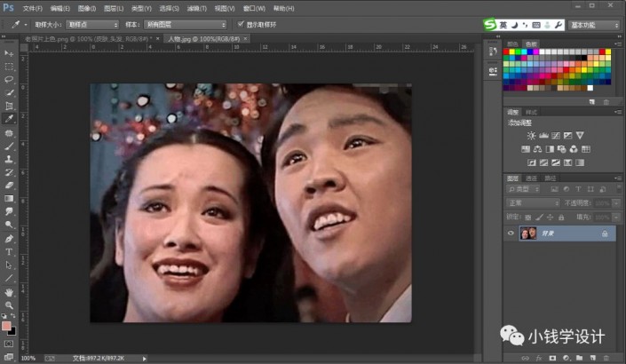This screenshot has height=364, width=626.
Task: Select the Hand tool
Action: (9, 291)
